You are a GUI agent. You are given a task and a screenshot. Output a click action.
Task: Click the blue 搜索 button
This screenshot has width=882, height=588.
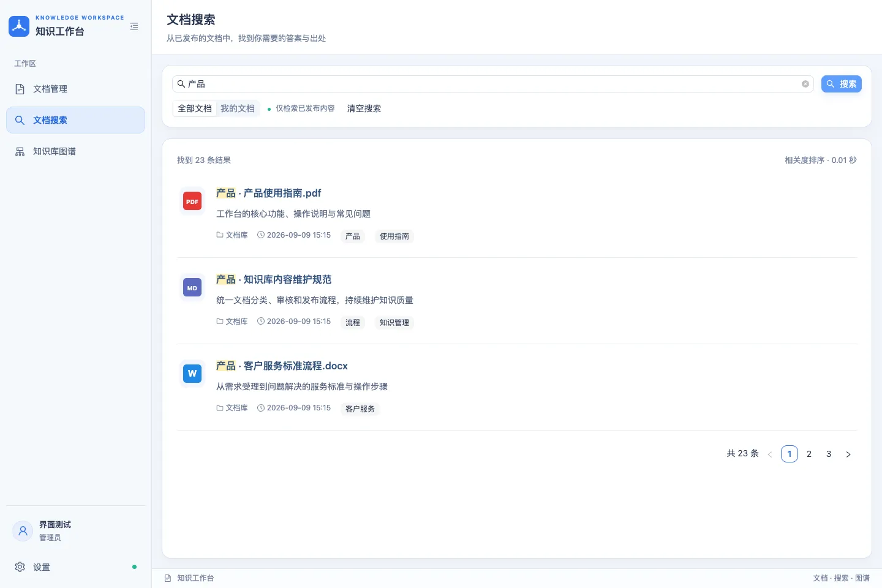842,84
